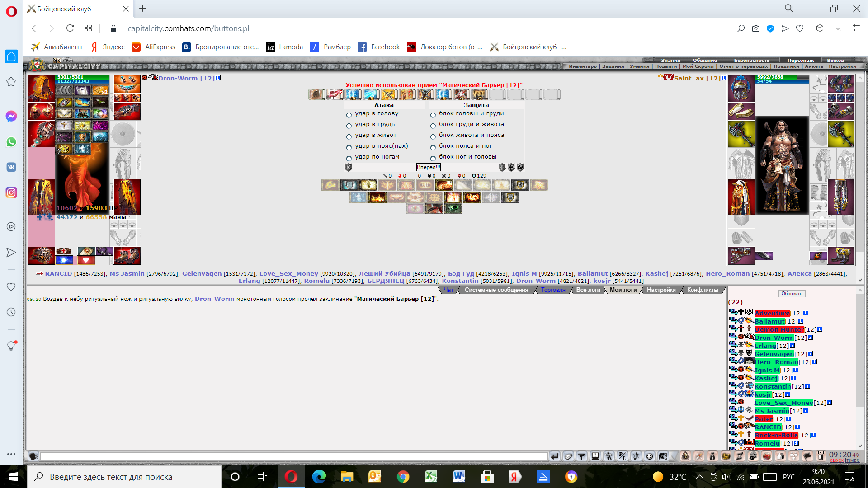Open Dron-Worm name link above scrolls
Viewport: 868px width, 488px height.
[186, 78]
